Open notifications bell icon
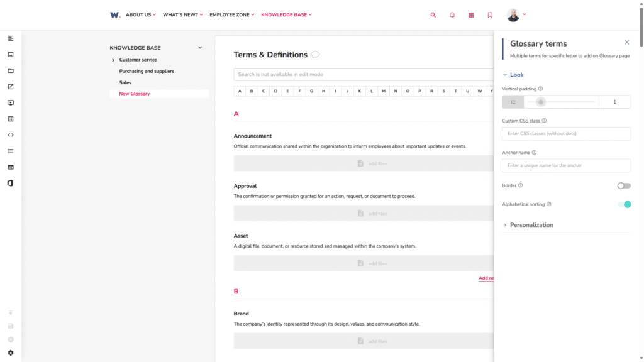The height and width of the screenshot is (362, 644). click(x=452, y=15)
